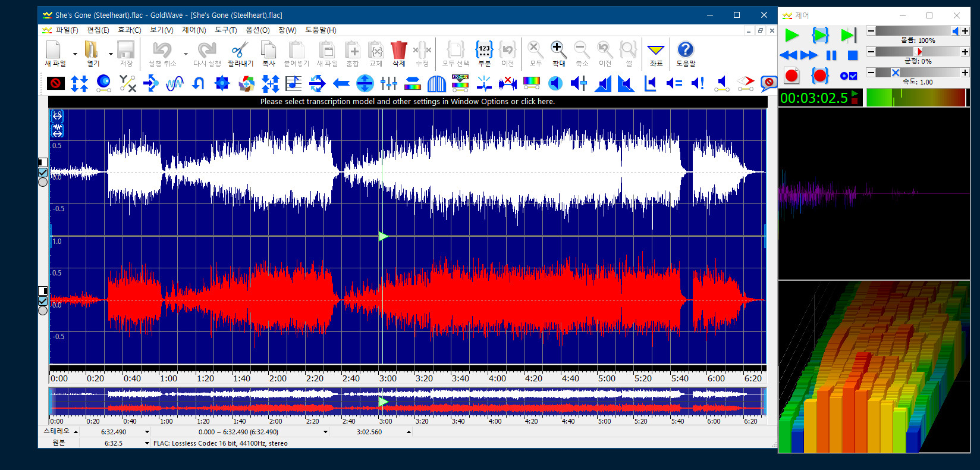Toggle black-white box beside right channel
This screenshot has height=470, width=980.
(x=43, y=291)
